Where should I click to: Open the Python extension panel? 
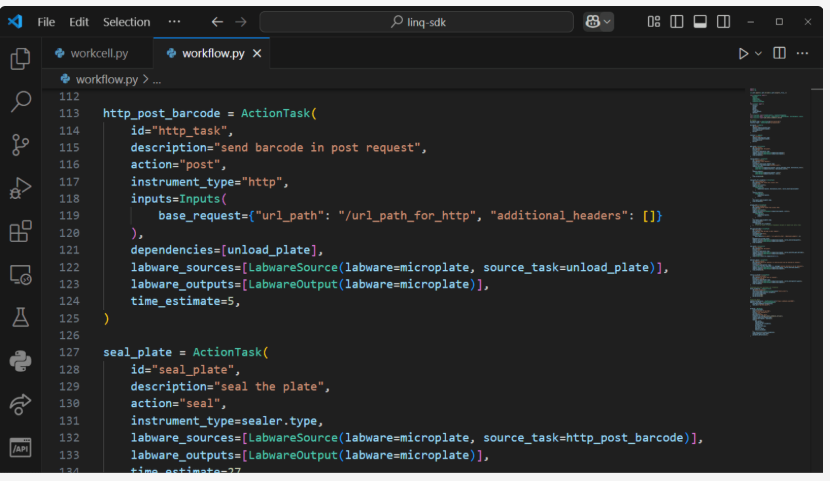[x=20, y=361]
